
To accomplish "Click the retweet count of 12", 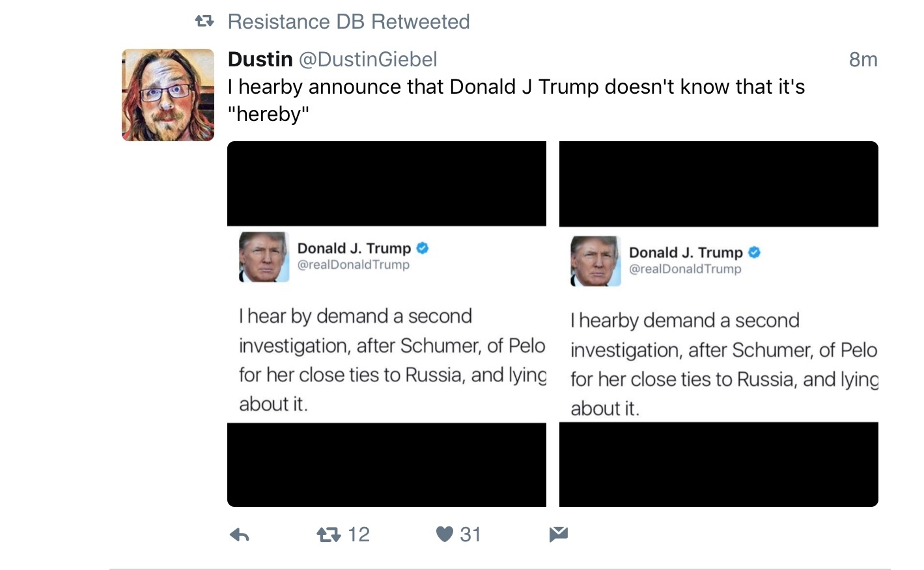I will (359, 534).
